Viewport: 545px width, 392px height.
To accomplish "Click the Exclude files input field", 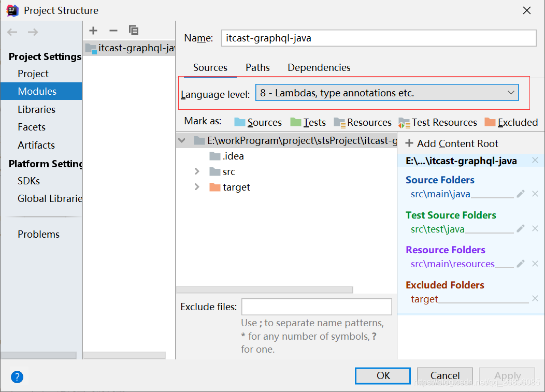I will [x=317, y=307].
